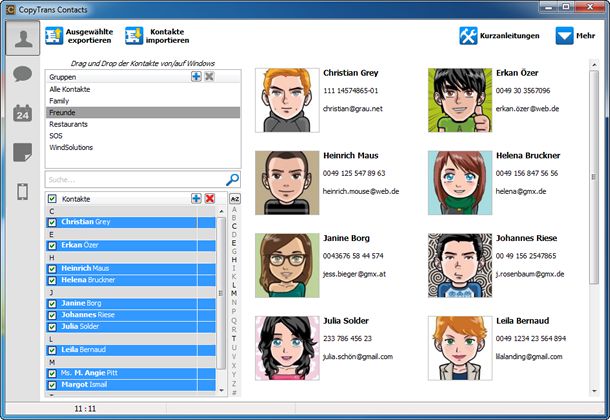Click email christian@grau.net
Image resolution: width=610 pixels, height=420 pixels.
click(352, 109)
